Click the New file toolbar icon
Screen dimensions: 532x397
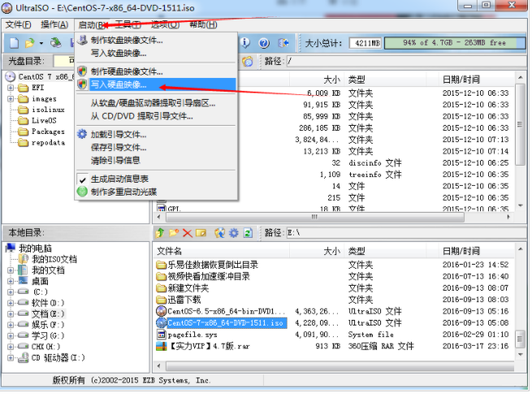[x=14, y=43]
